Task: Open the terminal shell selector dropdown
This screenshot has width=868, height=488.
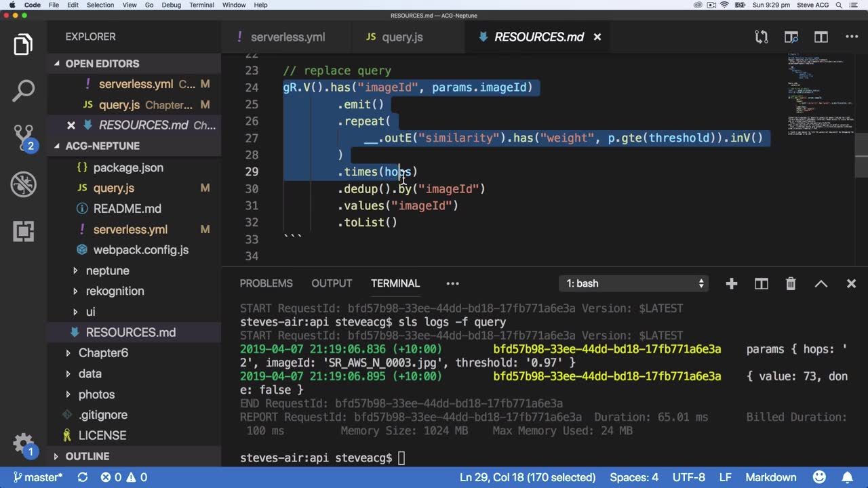Action: pyautogui.click(x=635, y=284)
